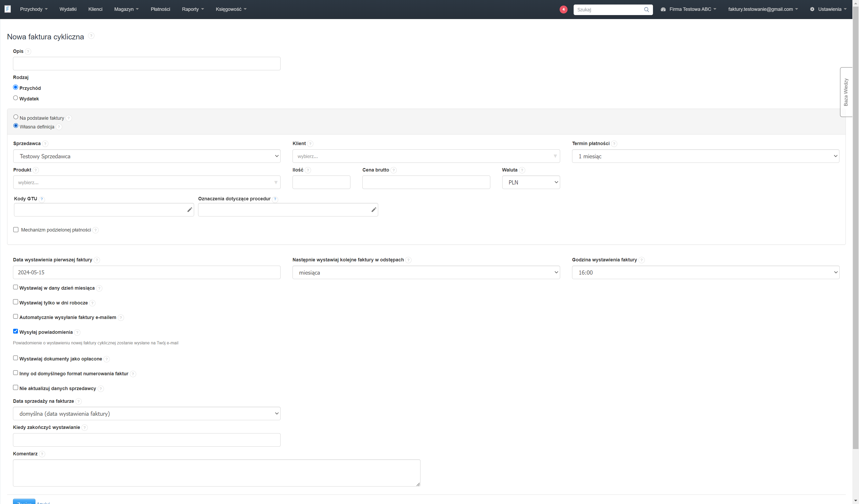Click help icon next to Godzina wystawienia faktury
The width and height of the screenshot is (859, 504).
(641, 260)
